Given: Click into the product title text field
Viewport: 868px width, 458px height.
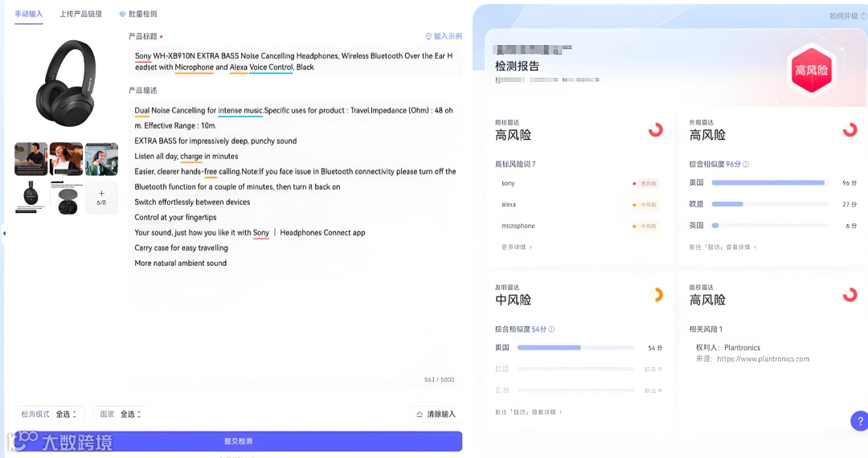Looking at the screenshot, I should 296,61.
